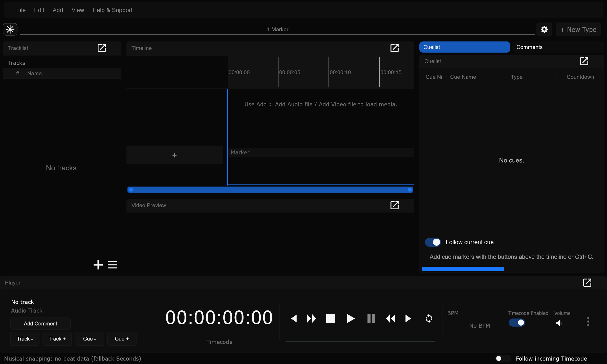Open the View menu

78,10
